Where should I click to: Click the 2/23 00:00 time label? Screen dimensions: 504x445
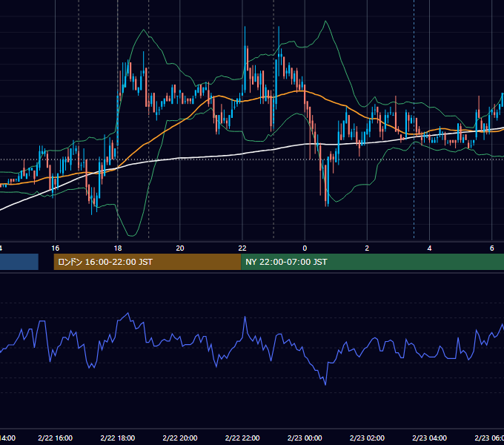pyautogui.click(x=305, y=438)
